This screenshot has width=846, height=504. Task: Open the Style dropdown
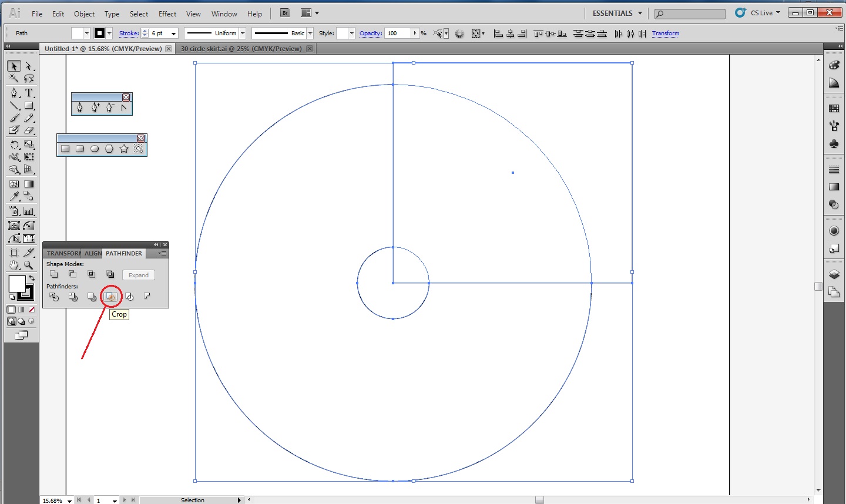[352, 33]
